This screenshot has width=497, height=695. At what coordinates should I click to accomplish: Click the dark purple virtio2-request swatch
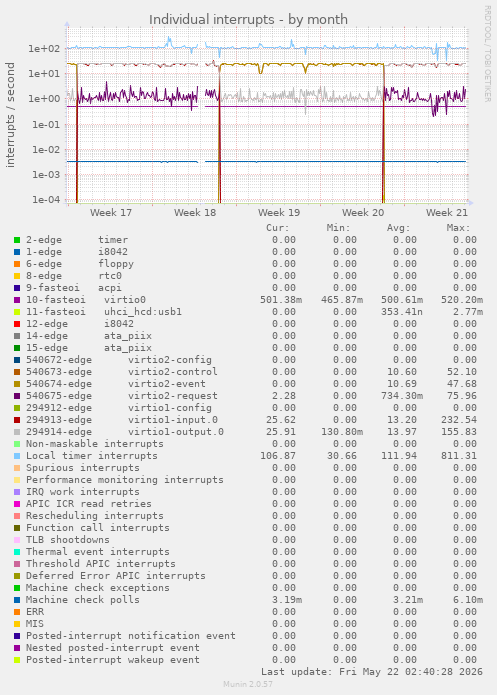17,396
